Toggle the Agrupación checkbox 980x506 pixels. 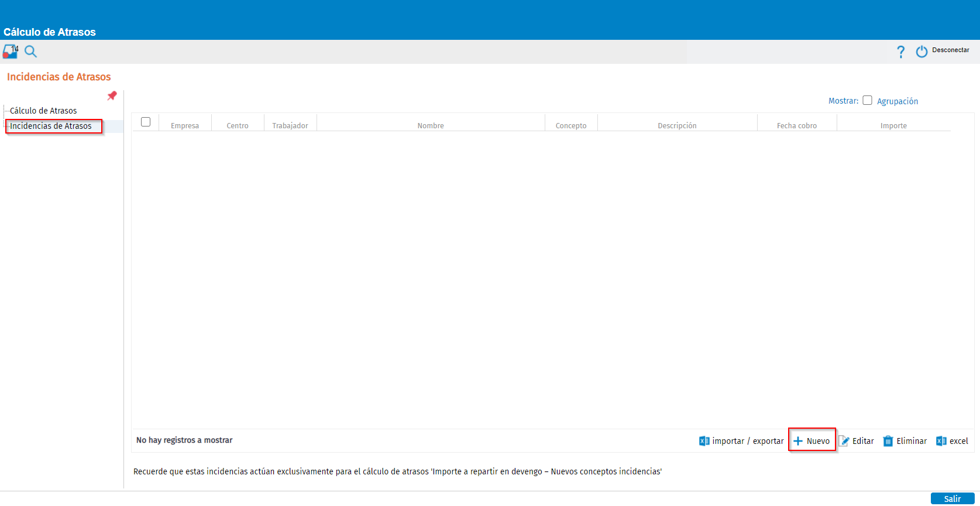click(x=867, y=100)
